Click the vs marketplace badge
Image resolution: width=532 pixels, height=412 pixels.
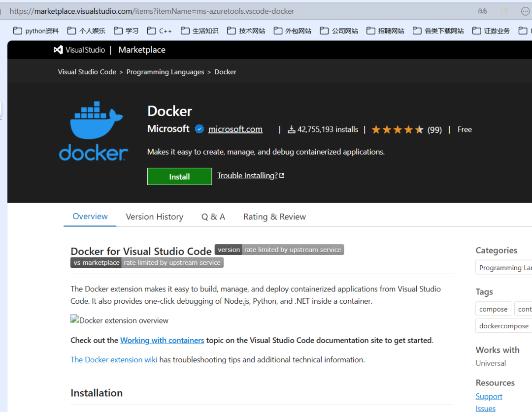(147, 262)
